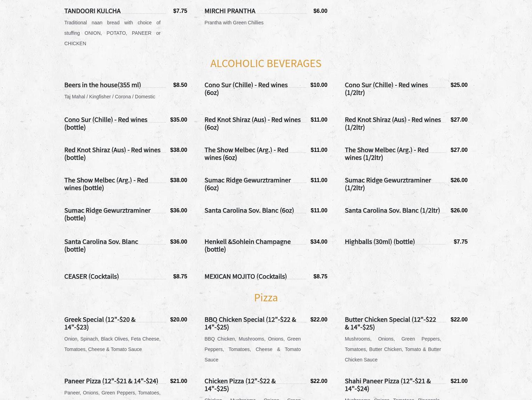Click the $7.75 price of Tandoori Kulcha
This screenshot has height=400, width=532.
coord(180,11)
